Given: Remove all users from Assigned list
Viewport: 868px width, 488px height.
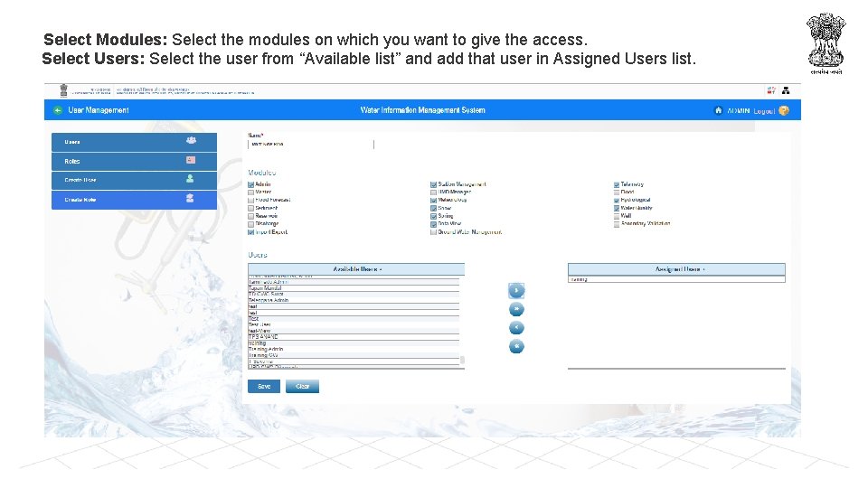Looking at the screenshot, I should point(516,347).
